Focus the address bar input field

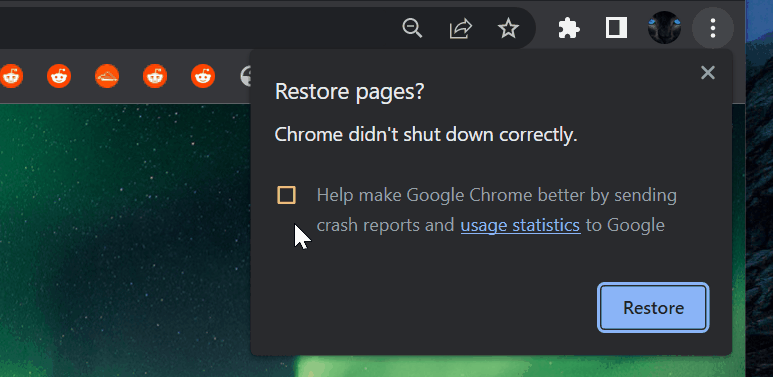[x=197, y=28]
